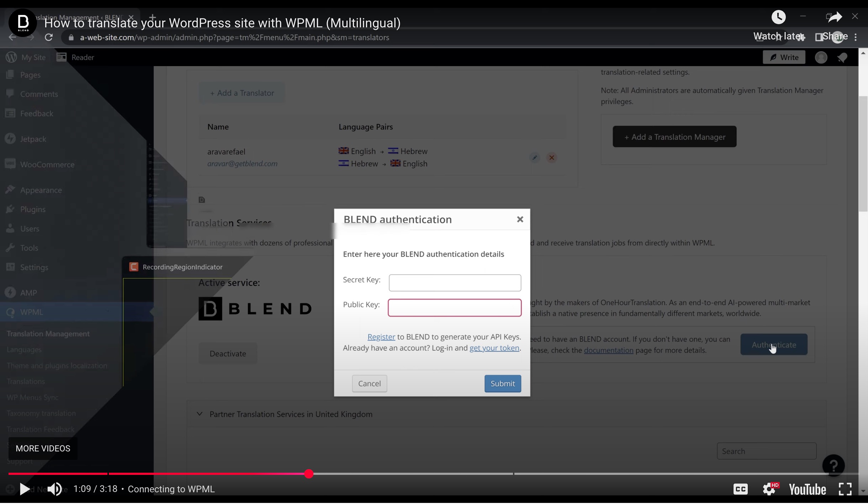Viewport: 868px width, 504px height.
Task: Click the Share arrow icon
Action: point(835,17)
